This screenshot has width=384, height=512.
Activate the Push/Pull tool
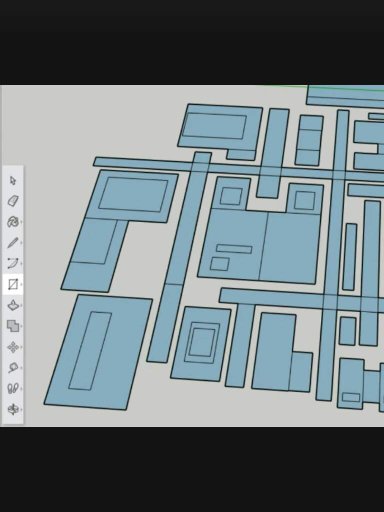click(x=13, y=305)
